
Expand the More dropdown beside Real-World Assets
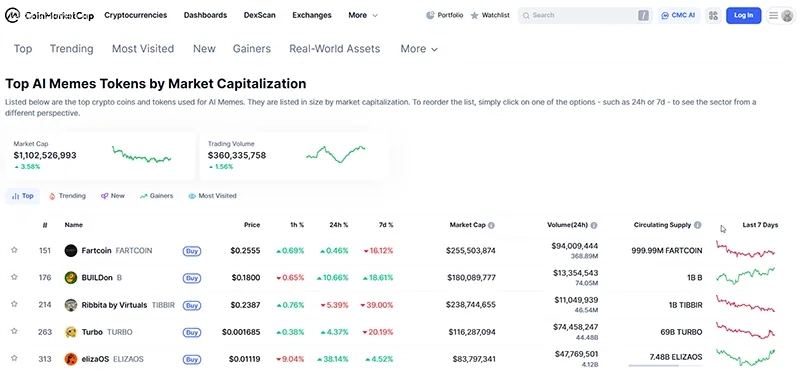pos(419,49)
